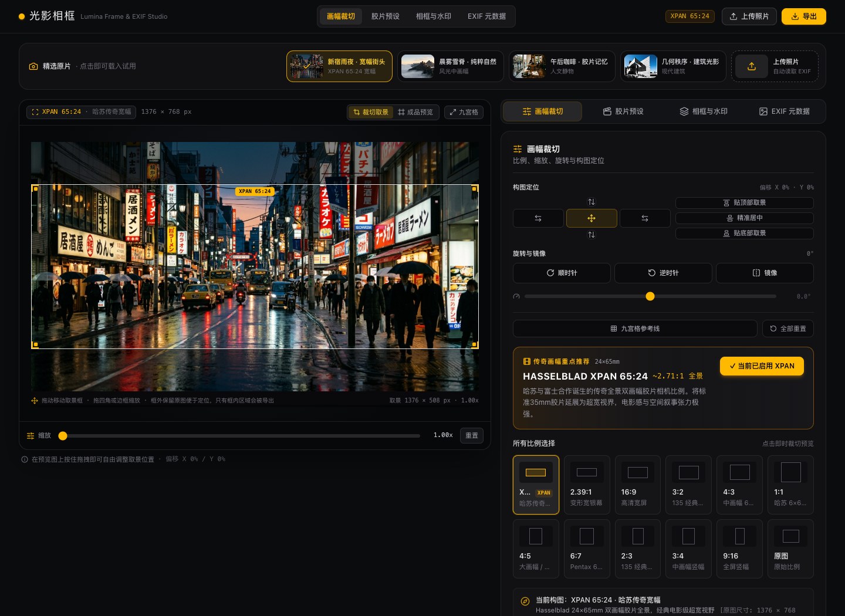Screen dimensions: 845x616
Task: Select the 1:1 aspect ratio card
Action: point(790,485)
